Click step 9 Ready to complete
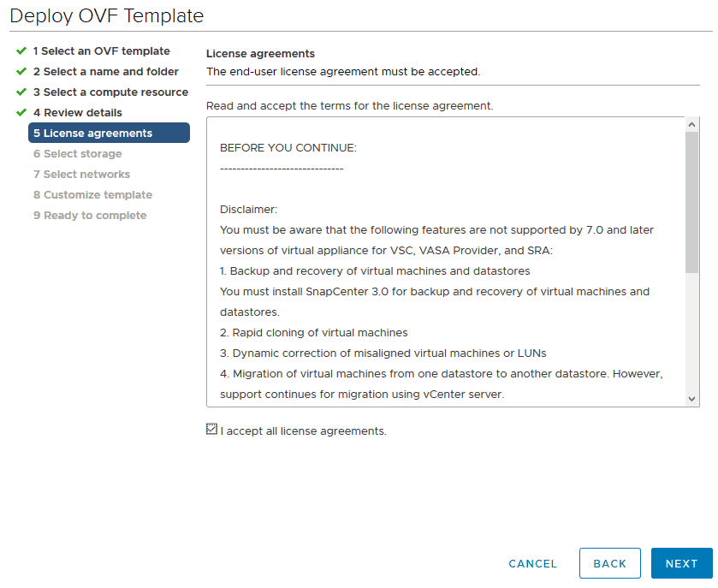The image size is (718, 588). 90,216
